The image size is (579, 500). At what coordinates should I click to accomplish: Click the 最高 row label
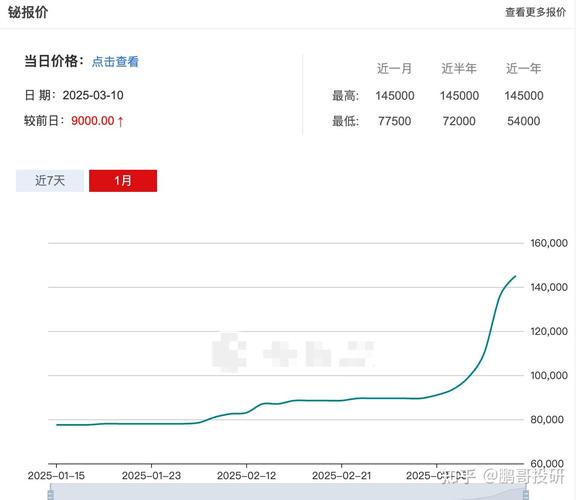(x=345, y=96)
